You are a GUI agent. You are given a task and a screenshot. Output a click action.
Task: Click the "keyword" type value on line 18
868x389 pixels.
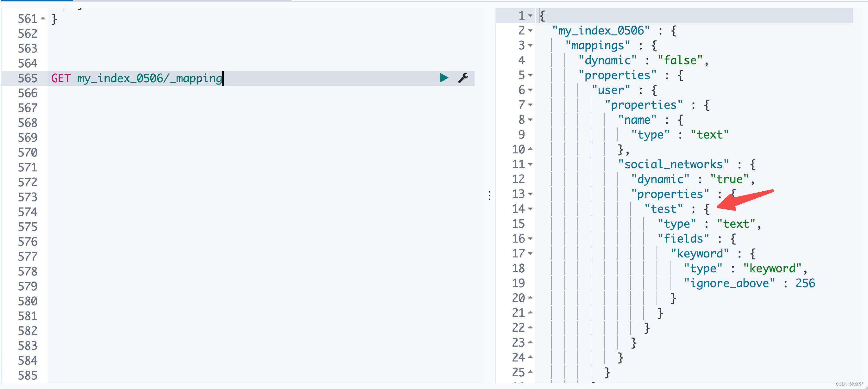[772, 269]
